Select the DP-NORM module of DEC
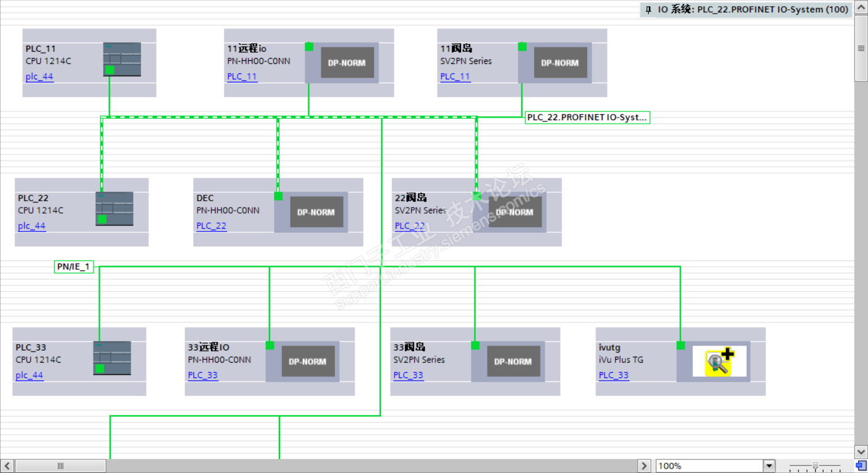The image size is (868, 473). (x=316, y=212)
